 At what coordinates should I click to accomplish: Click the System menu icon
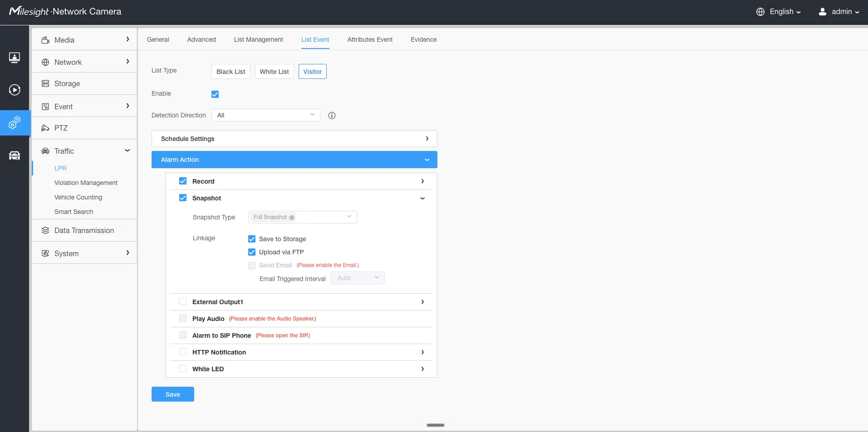click(x=45, y=253)
